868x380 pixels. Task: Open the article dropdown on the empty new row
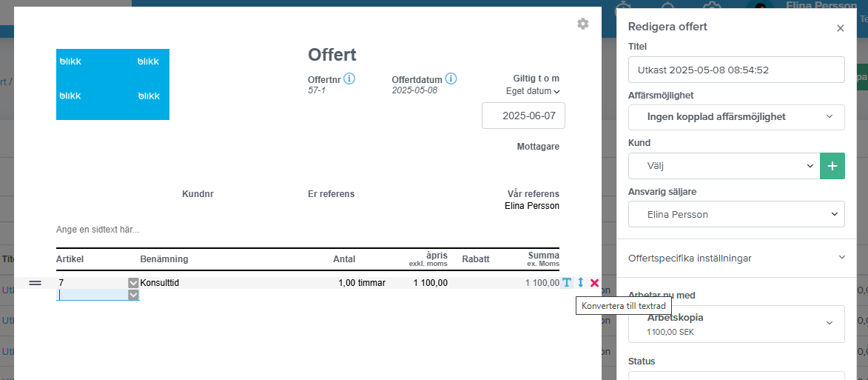tap(133, 296)
